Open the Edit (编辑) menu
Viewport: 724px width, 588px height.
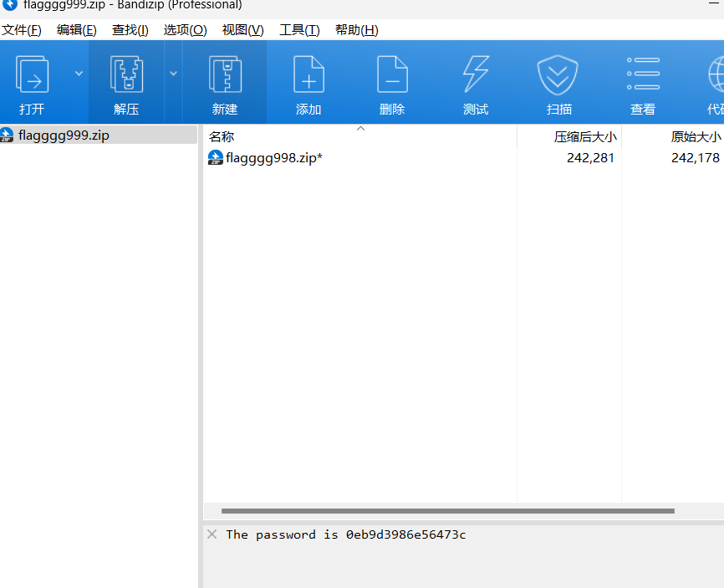click(77, 30)
